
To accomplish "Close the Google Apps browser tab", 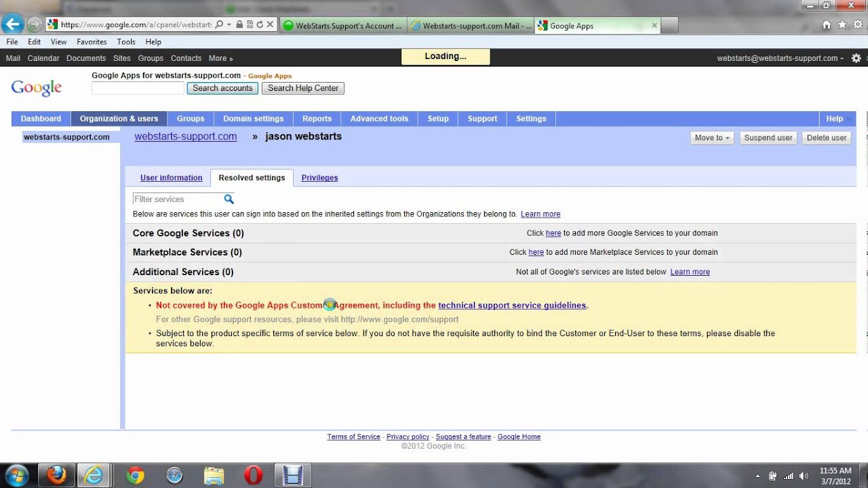I will click(x=654, y=26).
